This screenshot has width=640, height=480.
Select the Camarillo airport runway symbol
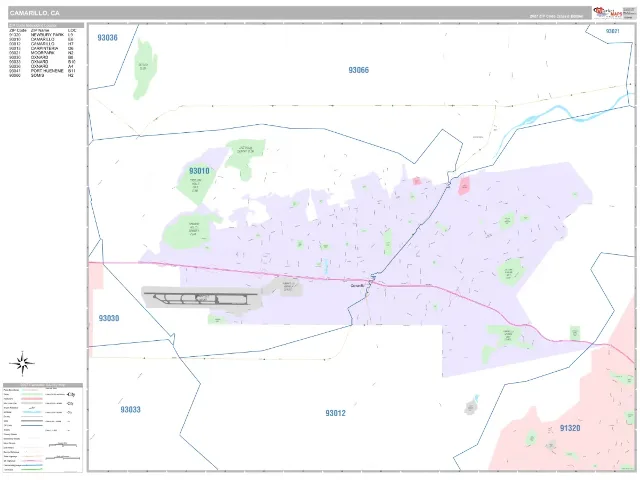pyautogui.click(x=202, y=298)
